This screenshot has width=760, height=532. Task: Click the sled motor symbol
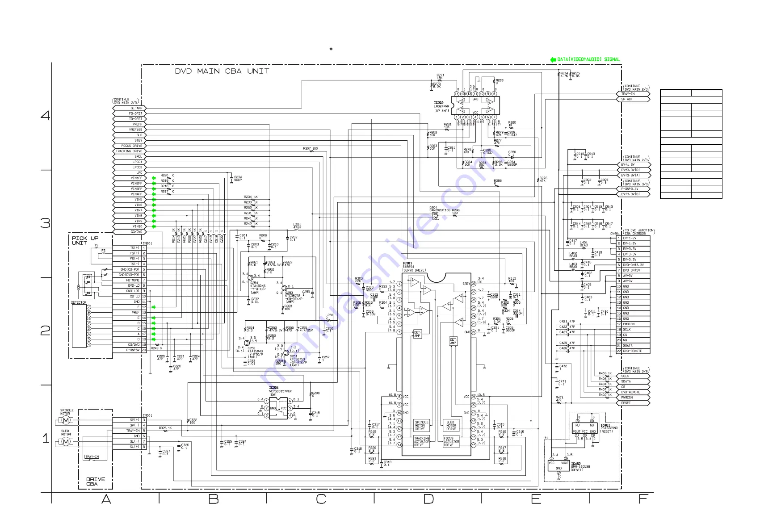tap(66, 442)
